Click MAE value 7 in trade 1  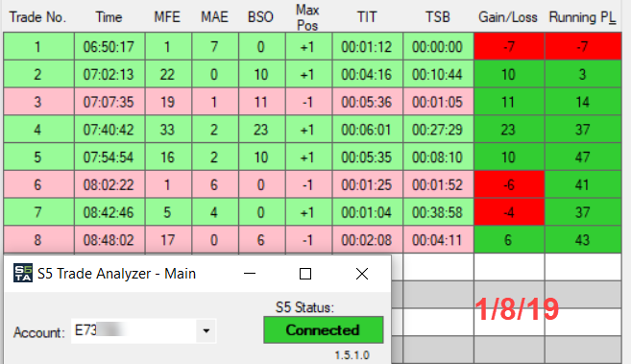point(215,47)
